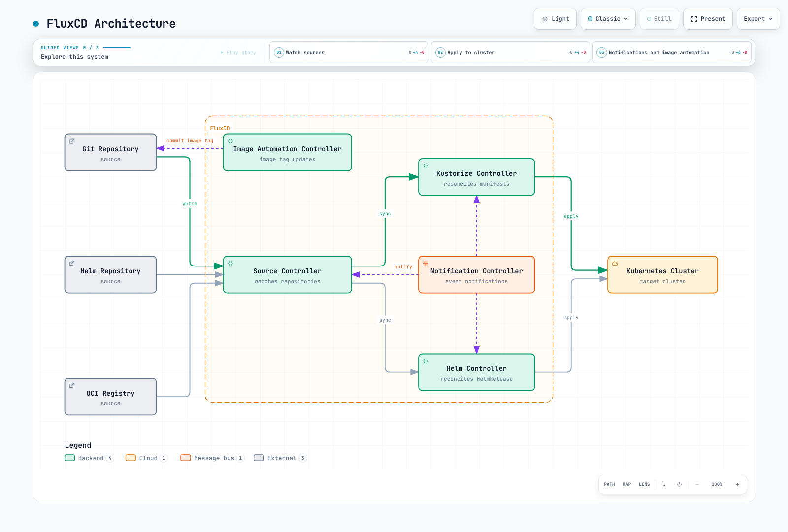Open the help question mark icon
Screen dimensions: 788x532
pos(679,484)
